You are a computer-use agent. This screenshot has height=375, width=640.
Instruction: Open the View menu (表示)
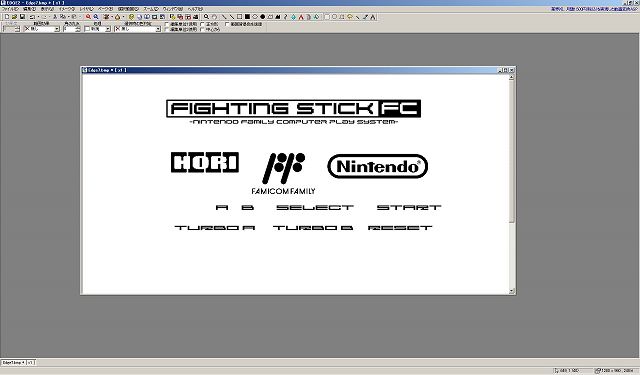(47, 9)
